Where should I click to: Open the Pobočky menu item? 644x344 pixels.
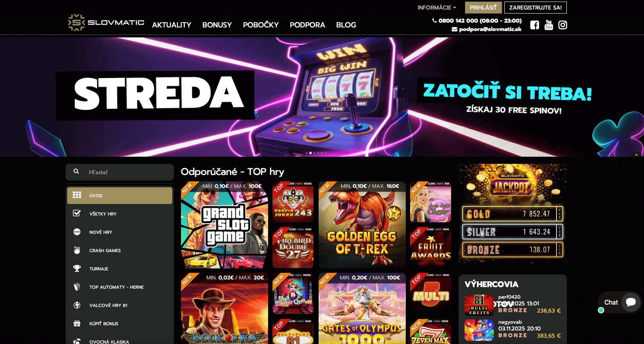pos(261,25)
